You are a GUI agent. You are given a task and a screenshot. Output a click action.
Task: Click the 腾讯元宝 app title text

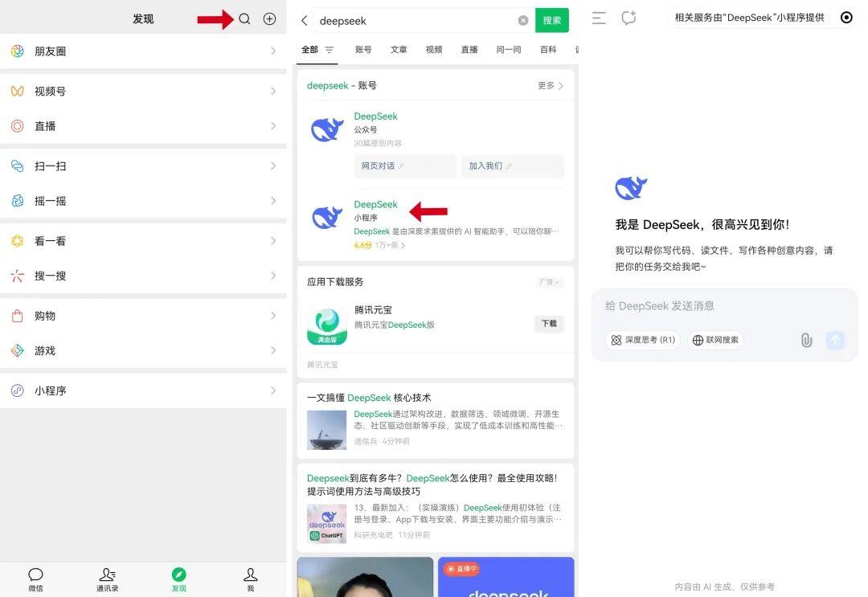tap(373, 310)
